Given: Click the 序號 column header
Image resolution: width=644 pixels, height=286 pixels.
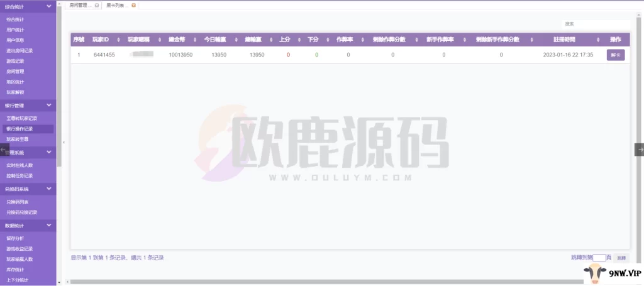Looking at the screenshot, I should (x=79, y=40).
